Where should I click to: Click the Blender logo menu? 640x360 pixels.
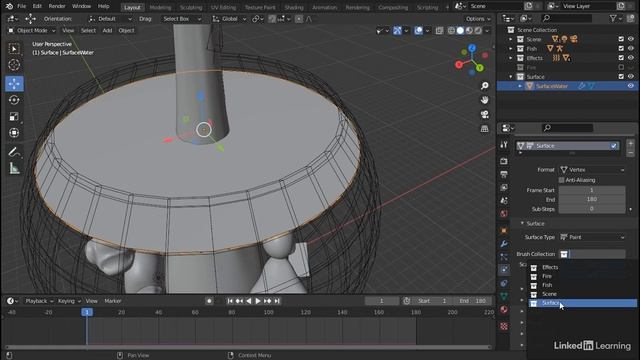9,6
